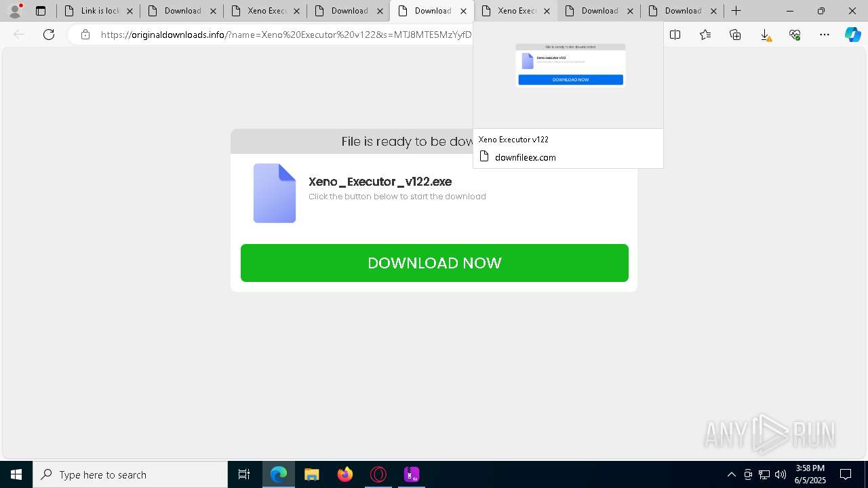Close the 'Link is lock' tab
The image size is (868, 488).
[x=130, y=11]
